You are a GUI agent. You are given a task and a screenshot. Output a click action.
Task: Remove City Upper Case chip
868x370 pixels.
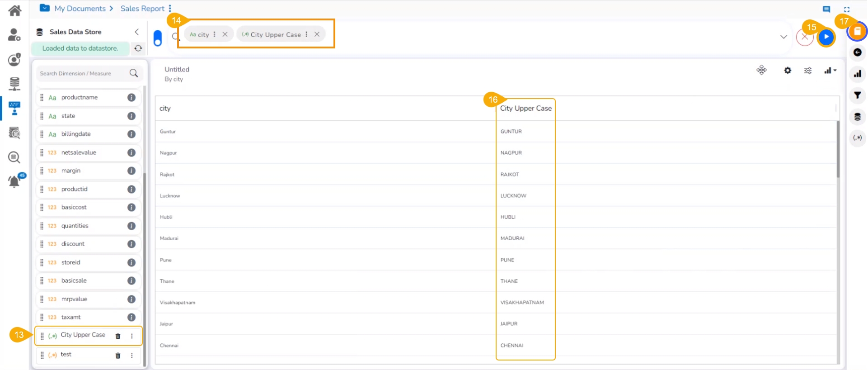coord(317,34)
